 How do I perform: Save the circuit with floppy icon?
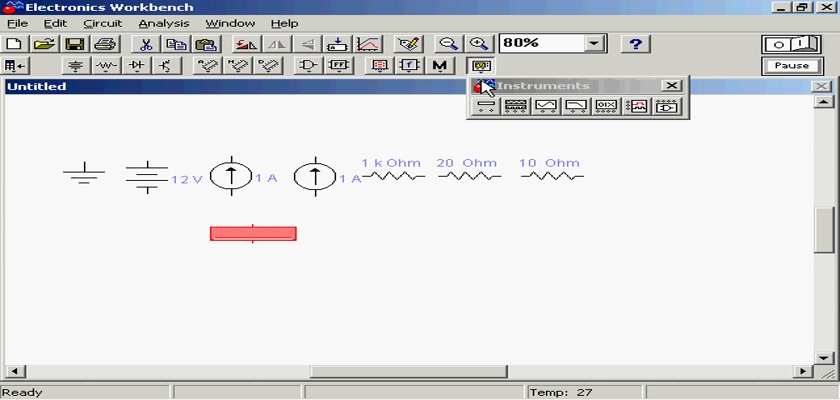75,44
